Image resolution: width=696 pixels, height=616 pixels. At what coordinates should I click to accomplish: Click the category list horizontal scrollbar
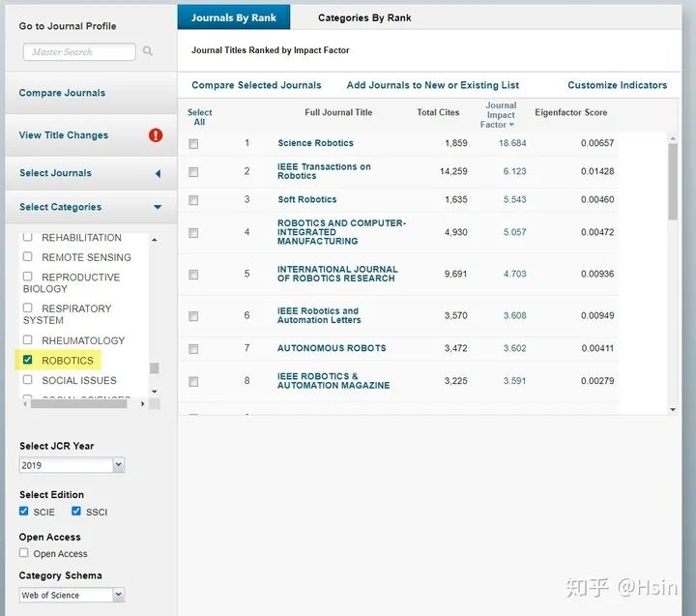click(x=78, y=403)
